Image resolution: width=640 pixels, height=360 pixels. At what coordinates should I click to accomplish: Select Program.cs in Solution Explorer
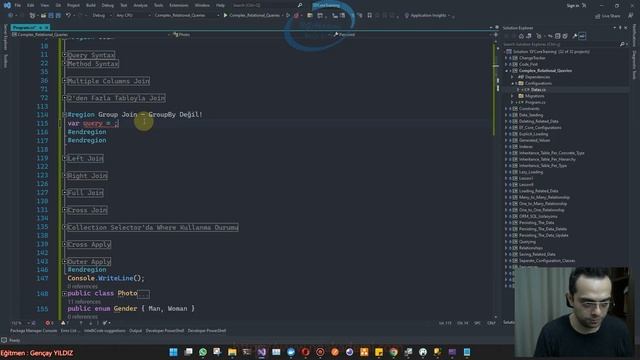coord(535,102)
